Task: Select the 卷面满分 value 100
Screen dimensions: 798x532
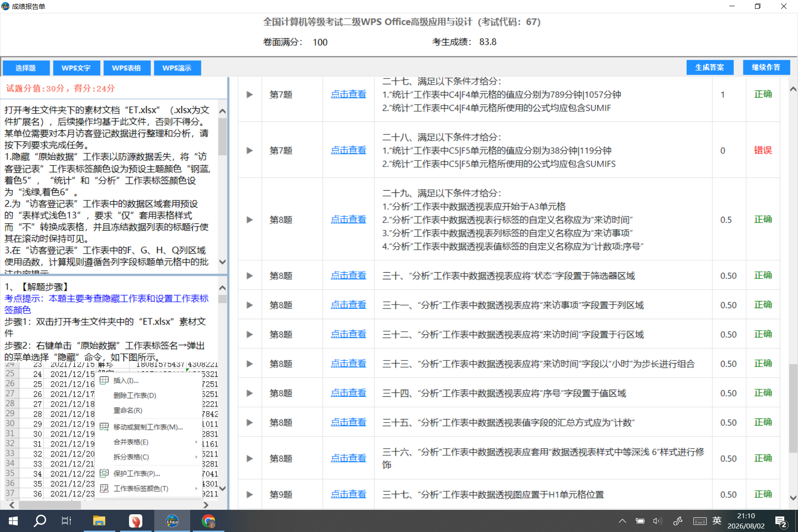Action: point(320,42)
